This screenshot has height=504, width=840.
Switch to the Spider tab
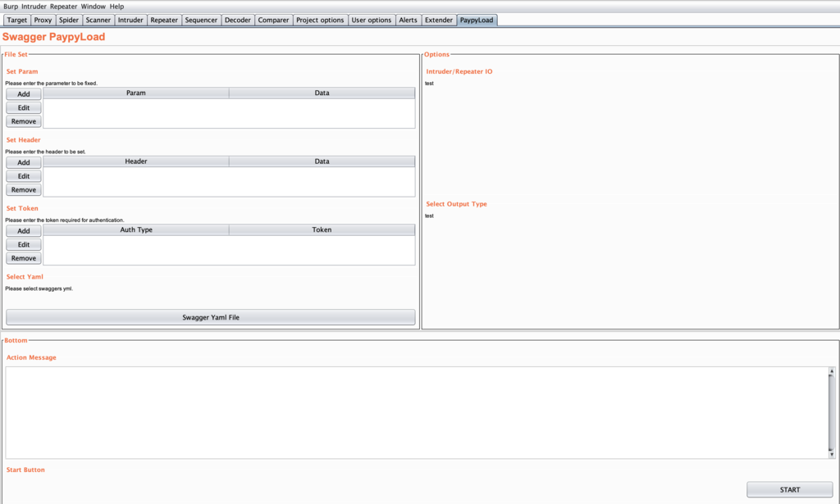(69, 20)
